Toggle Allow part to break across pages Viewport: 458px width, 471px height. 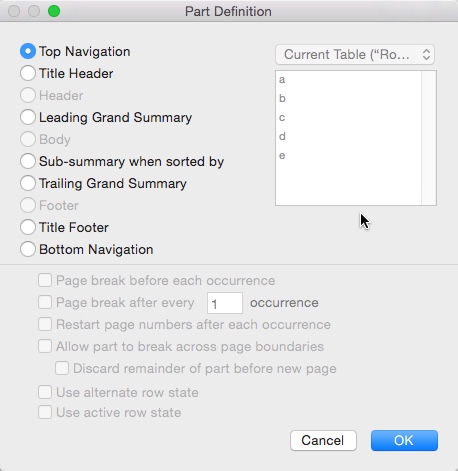pyautogui.click(x=45, y=346)
